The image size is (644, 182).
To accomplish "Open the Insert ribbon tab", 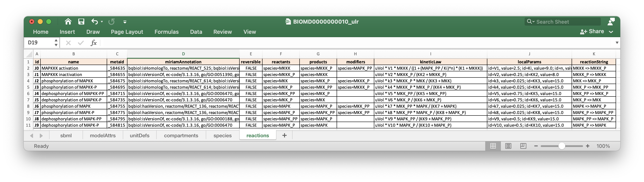I will click(x=67, y=32).
